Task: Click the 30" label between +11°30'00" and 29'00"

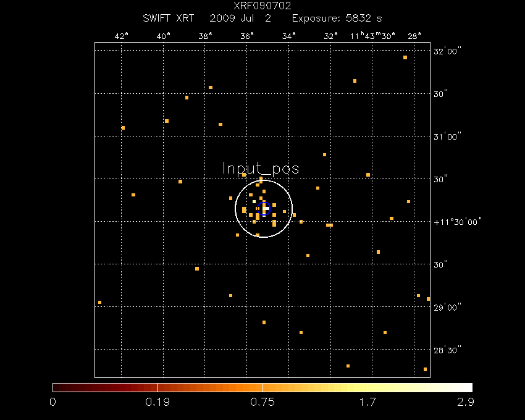Action: click(440, 265)
